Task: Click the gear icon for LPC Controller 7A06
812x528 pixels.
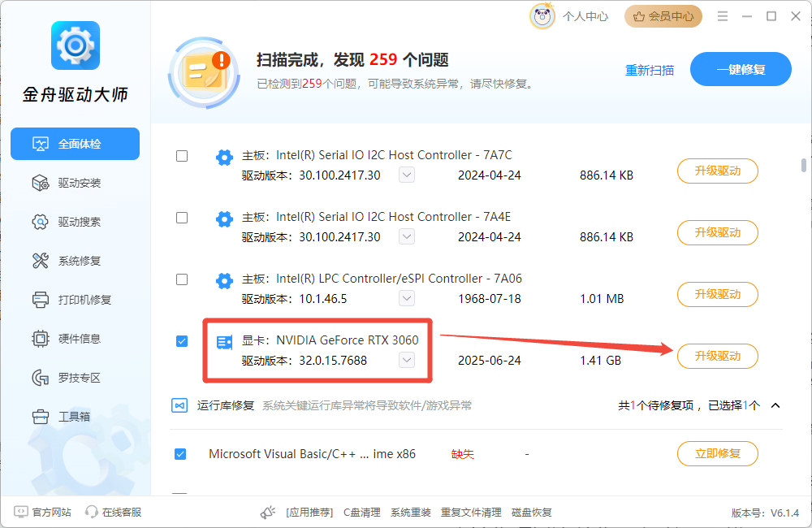Action: (x=224, y=281)
